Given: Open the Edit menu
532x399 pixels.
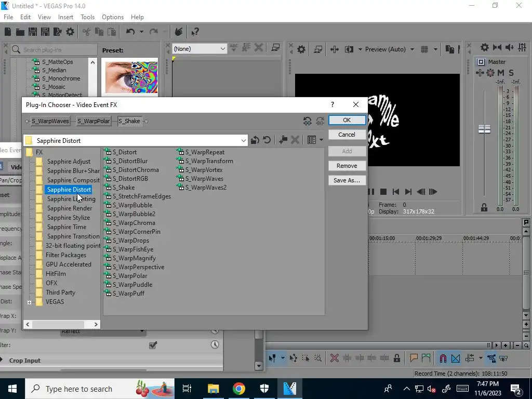Looking at the screenshot, I should click(25, 17).
